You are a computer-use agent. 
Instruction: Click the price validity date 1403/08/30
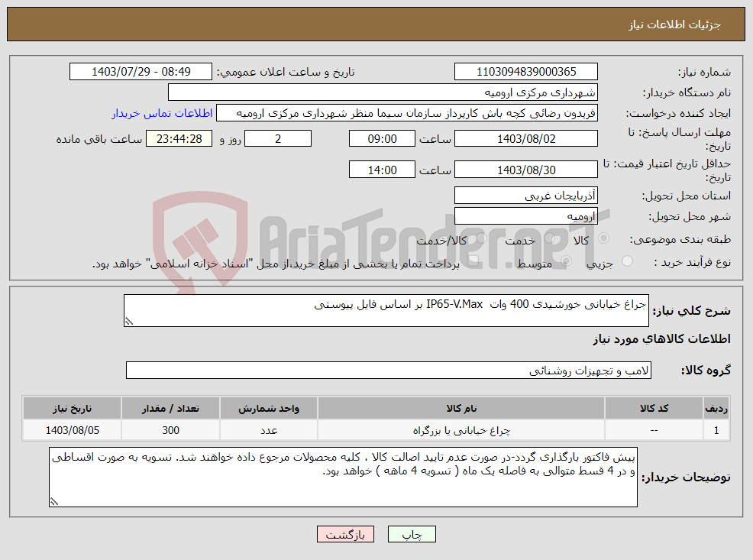pyautogui.click(x=526, y=170)
